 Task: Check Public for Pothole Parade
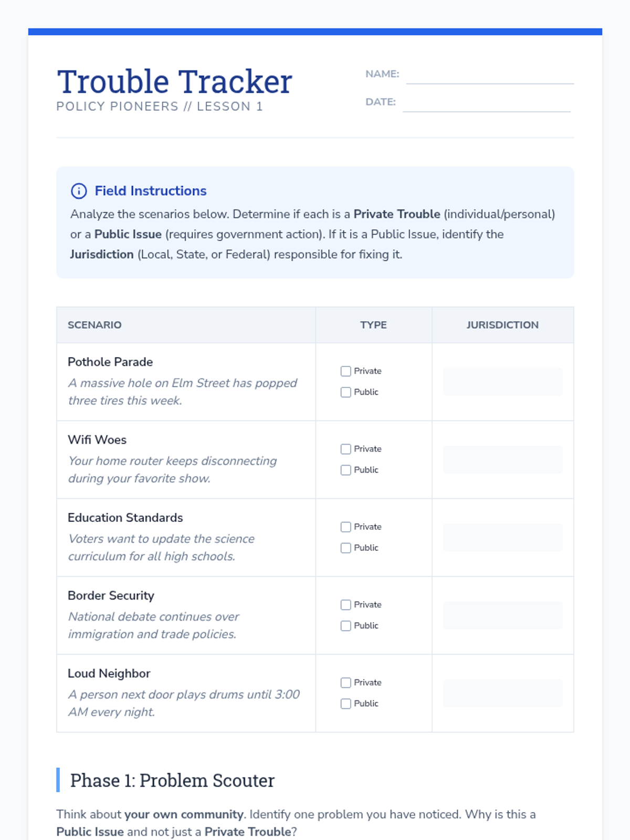point(345,392)
